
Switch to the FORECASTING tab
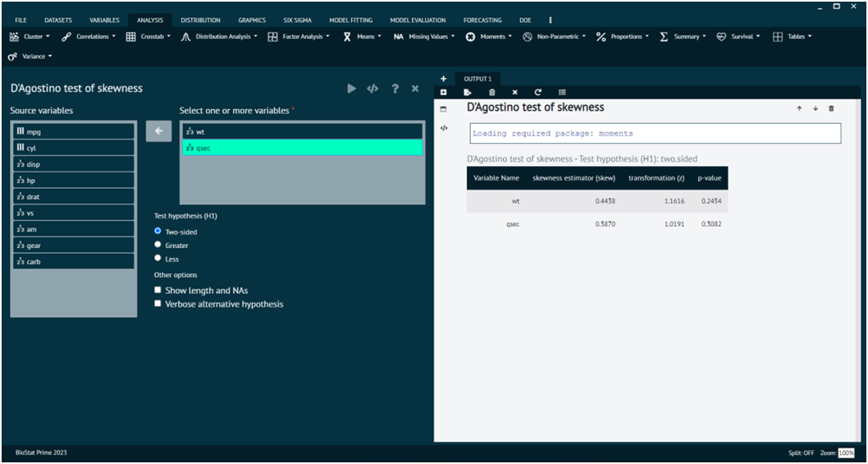click(482, 21)
